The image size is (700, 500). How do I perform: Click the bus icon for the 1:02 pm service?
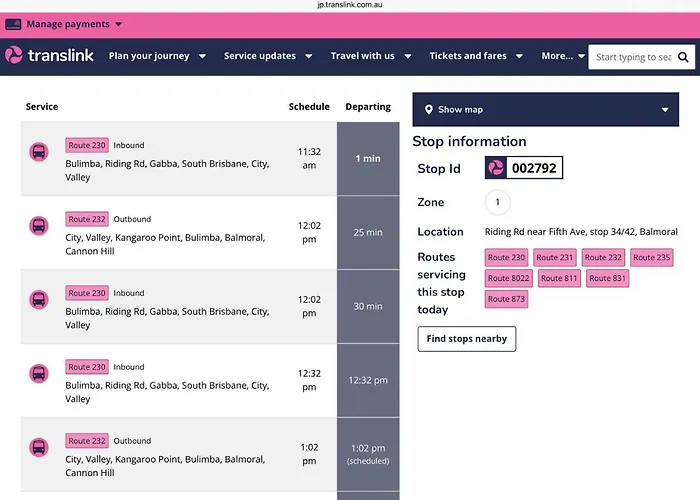point(39,447)
